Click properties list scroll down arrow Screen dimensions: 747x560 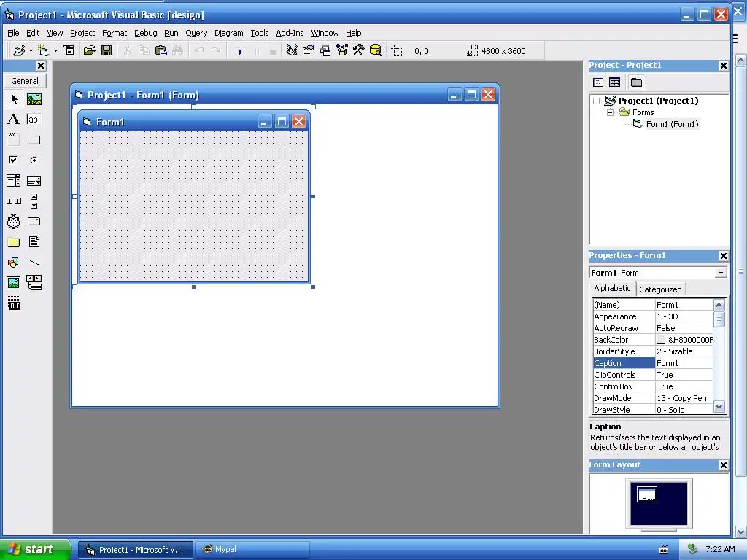click(719, 407)
